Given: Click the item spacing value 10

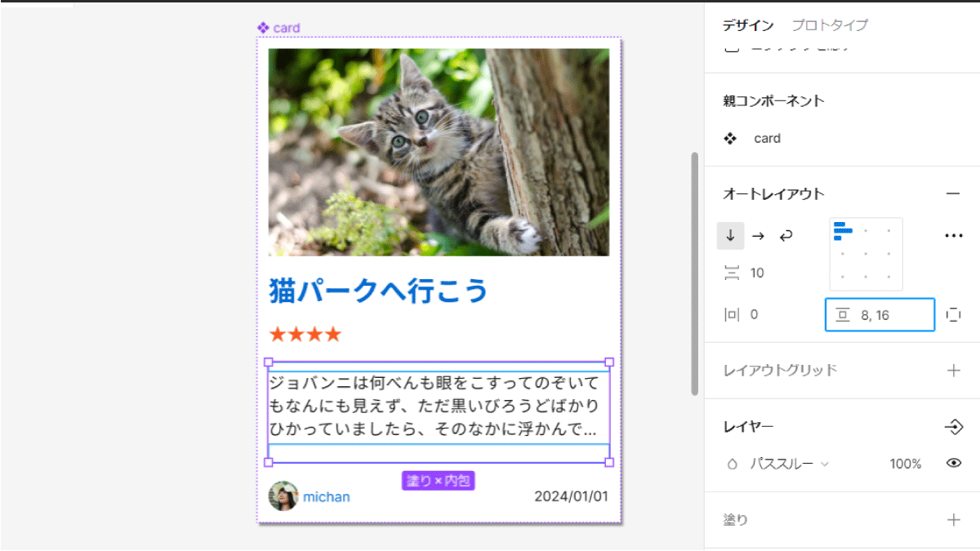Looking at the screenshot, I should click(757, 273).
